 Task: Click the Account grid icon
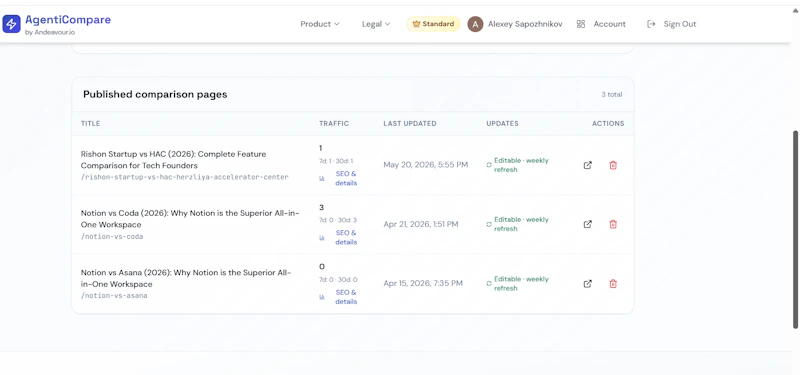581,24
